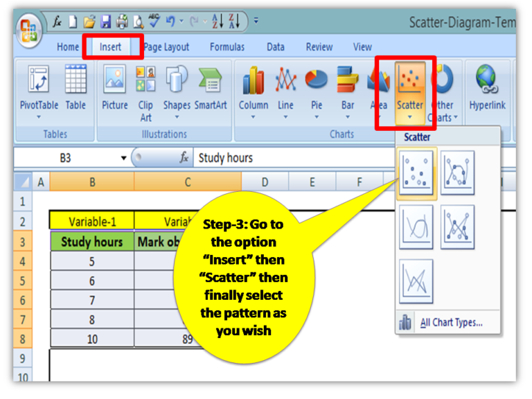Insert a Column chart
Screen dimensions: 532x399
[x=253, y=92]
